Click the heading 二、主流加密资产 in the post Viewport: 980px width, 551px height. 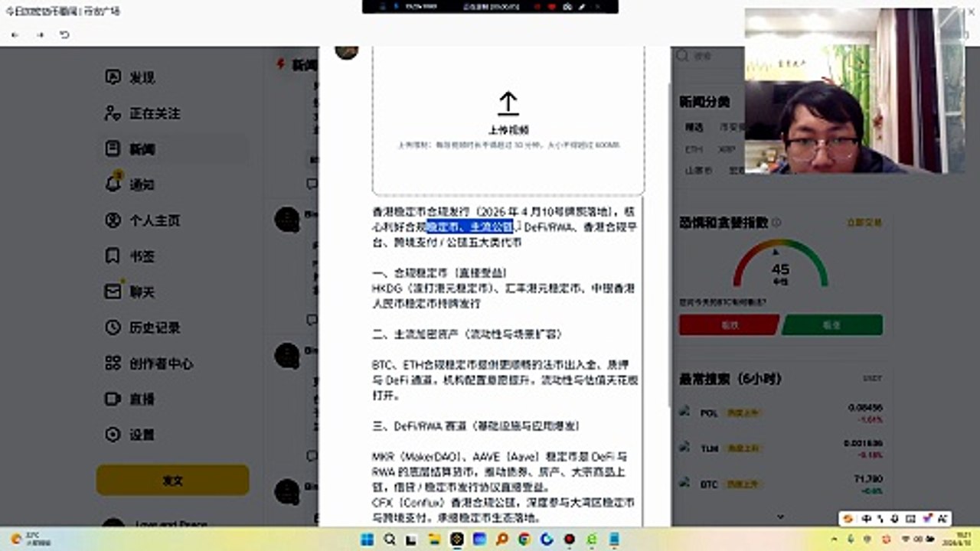467,334
